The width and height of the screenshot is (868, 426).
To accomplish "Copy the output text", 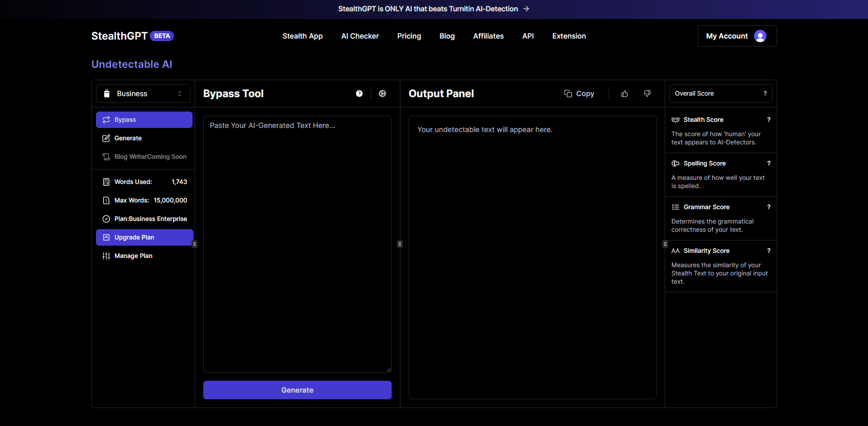I will (580, 94).
